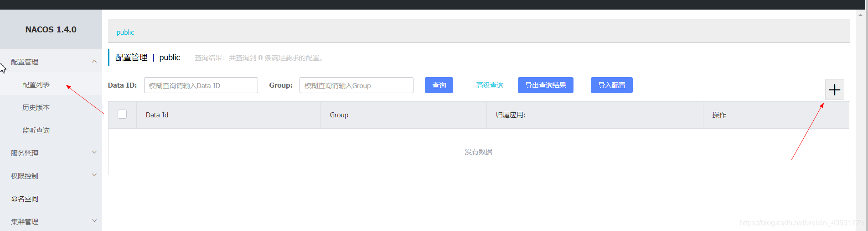Click the 操作 column header
868x231 pixels.
776,115
